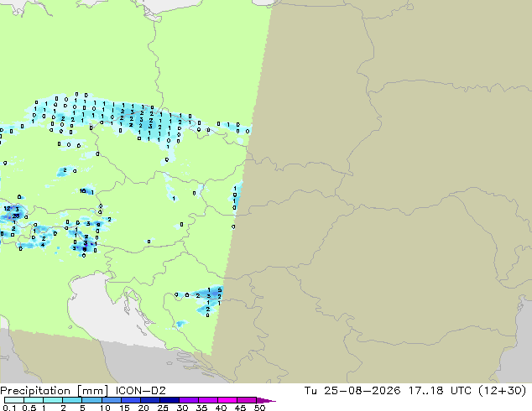Click the above-50 arrow tip of legend
532x411 pixels.
pos(266,400)
